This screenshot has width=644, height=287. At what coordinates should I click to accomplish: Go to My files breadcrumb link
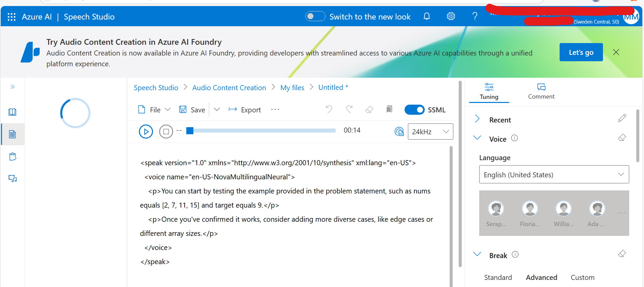[x=292, y=88]
